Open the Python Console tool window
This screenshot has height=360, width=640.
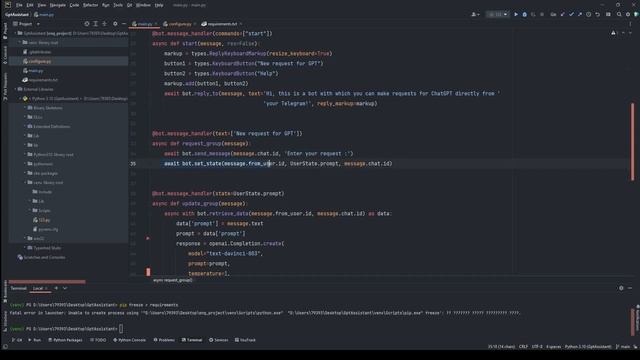point(129,340)
